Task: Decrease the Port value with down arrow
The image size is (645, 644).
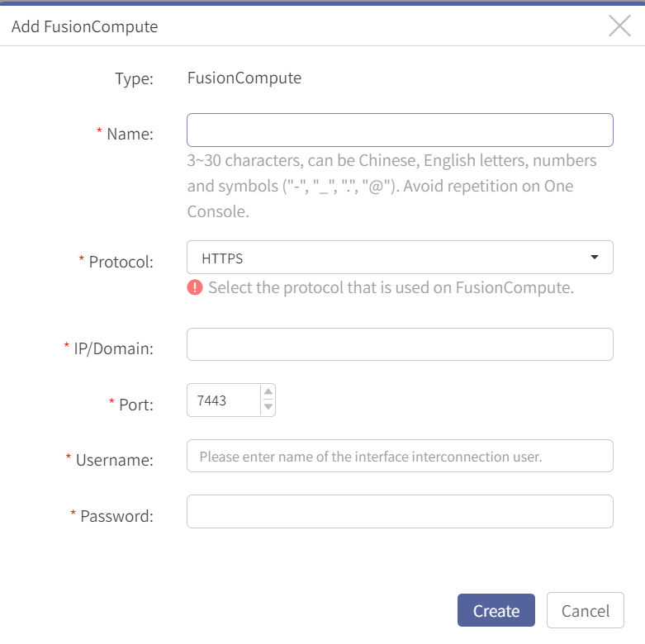Action: (268, 407)
